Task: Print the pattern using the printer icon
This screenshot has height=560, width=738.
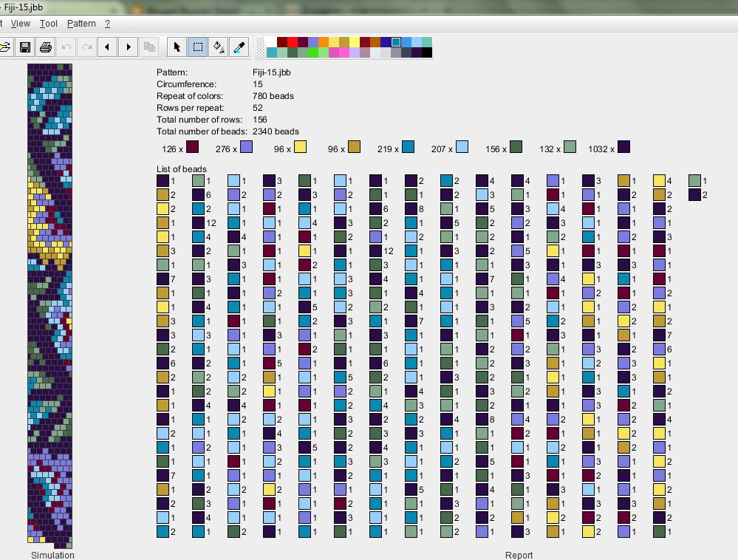Action: click(x=46, y=47)
